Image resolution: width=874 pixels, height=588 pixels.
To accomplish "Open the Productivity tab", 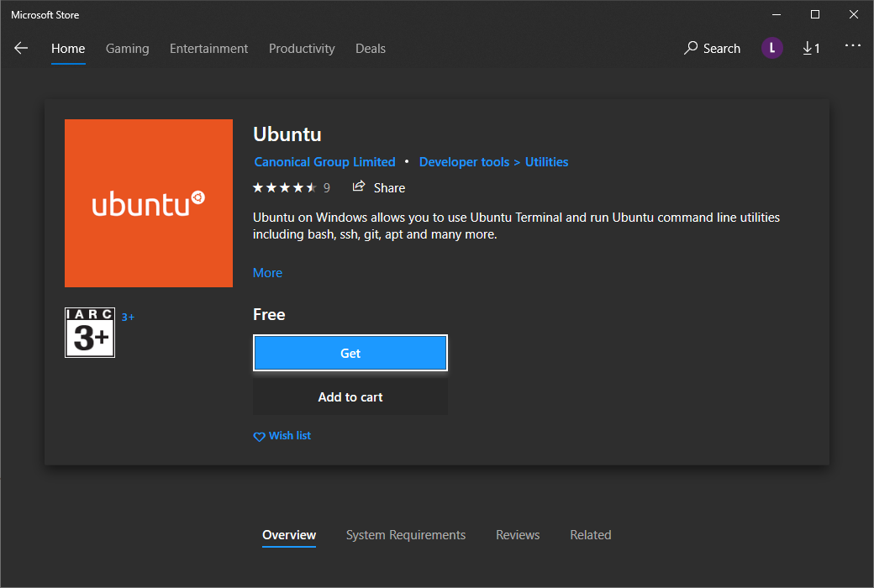I will pos(302,49).
